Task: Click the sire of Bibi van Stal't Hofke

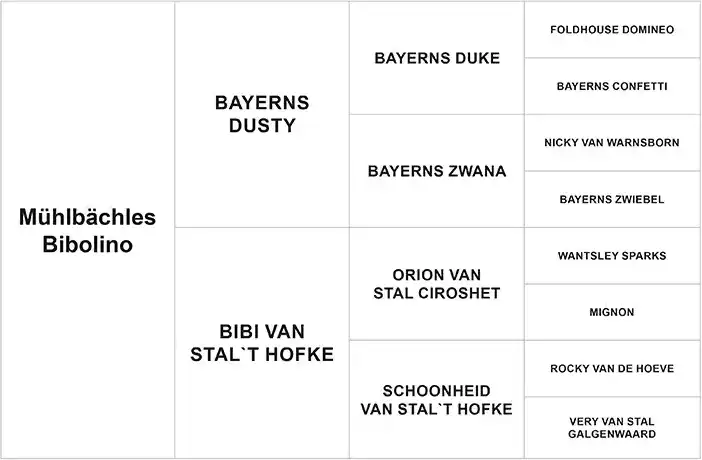Action: (x=437, y=283)
